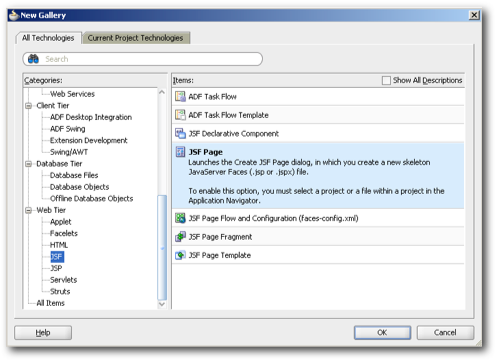The height and width of the screenshot is (361, 496).
Task: Switch to Current Project Technologies tab
Action: pyautogui.click(x=135, y=38)
